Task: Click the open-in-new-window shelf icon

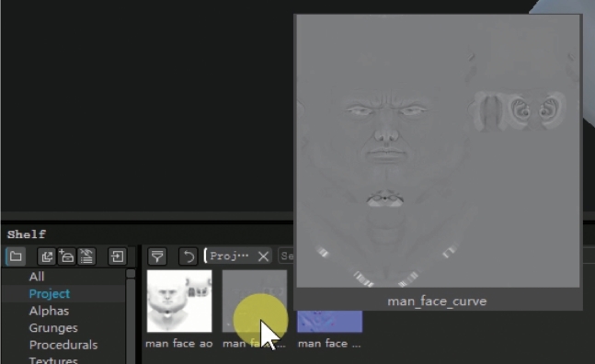Action: (47, 256)
